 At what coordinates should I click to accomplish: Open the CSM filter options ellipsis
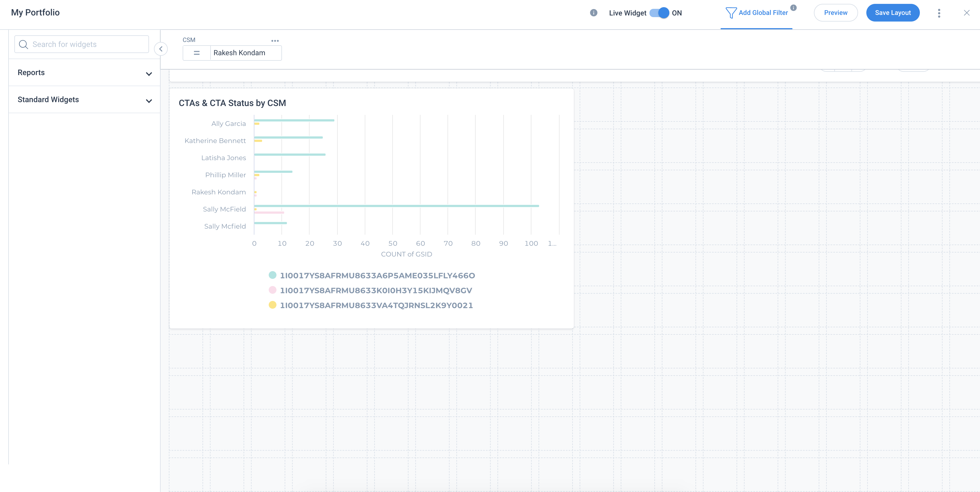pos(275,40)
